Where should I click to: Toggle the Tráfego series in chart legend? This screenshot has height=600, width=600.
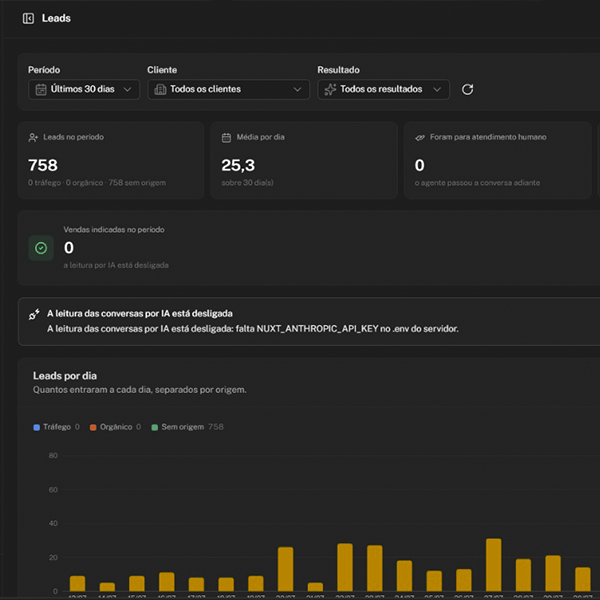[57, 427]
